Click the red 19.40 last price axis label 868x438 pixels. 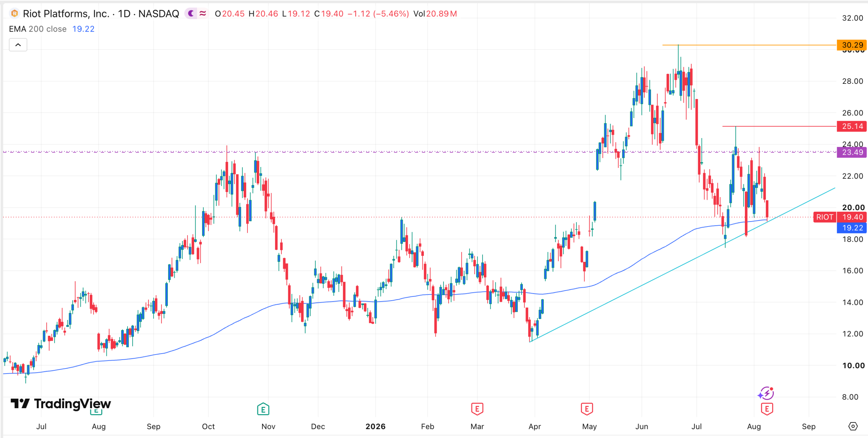pos(852,217)
